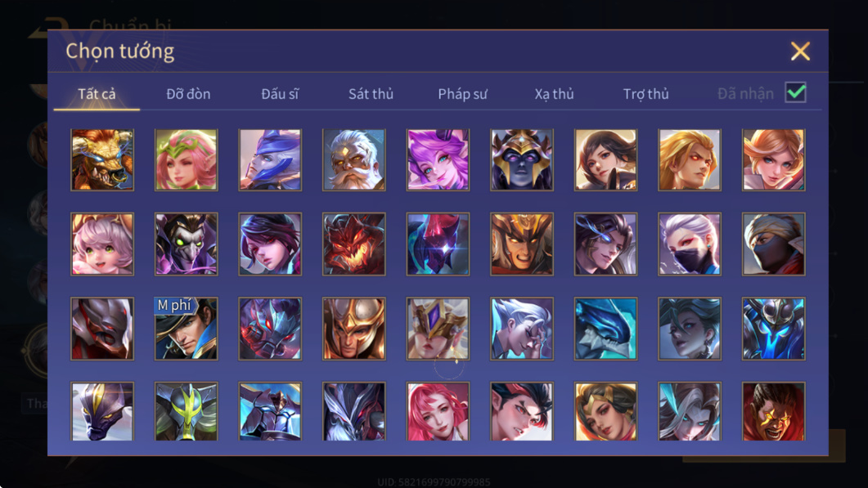This screenshot has width=868, height=488.
Task: Choose the purple-haired girl with horns
Action: point(438,160)
